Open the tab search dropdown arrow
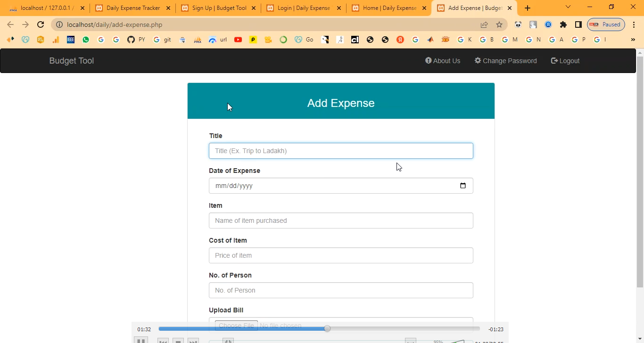 568,7
